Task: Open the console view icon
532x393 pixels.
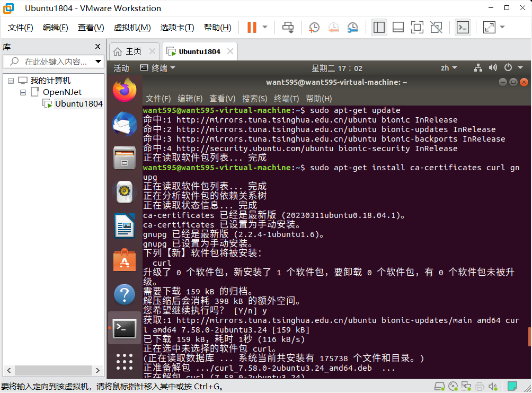Action: click(x=463, y=27)
